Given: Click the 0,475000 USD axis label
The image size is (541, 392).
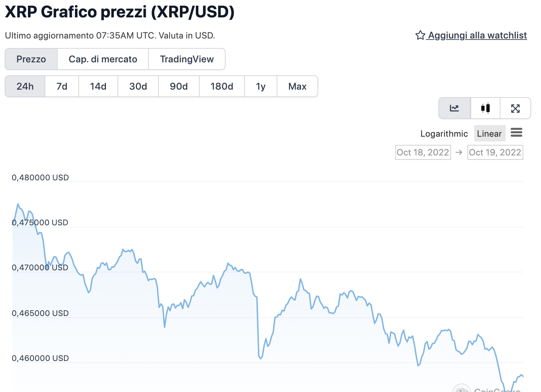Looking at the screenshot, I should [x=40, y=223].
